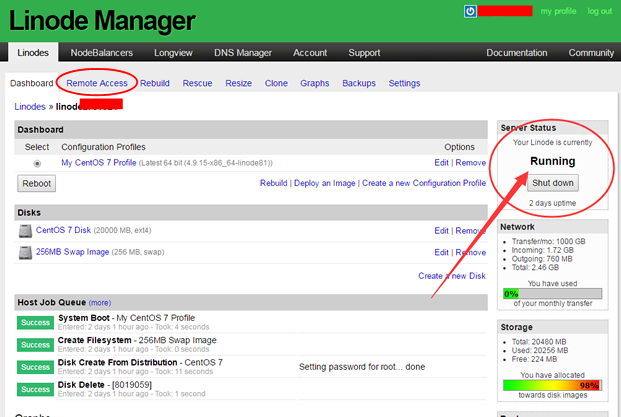Click Success badge for Disk Create job
Screen dimensions: 621x417
(x=35, y=367)
